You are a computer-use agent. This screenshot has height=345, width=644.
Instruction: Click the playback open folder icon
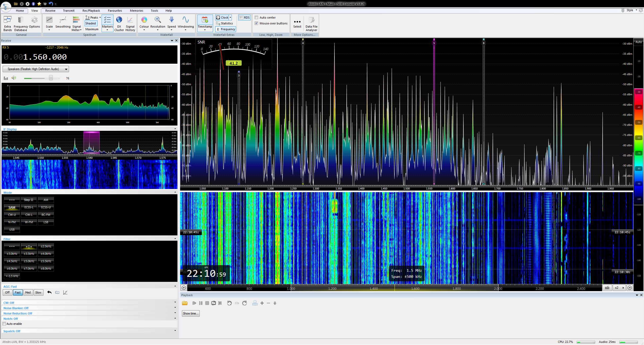coord(185,303)
